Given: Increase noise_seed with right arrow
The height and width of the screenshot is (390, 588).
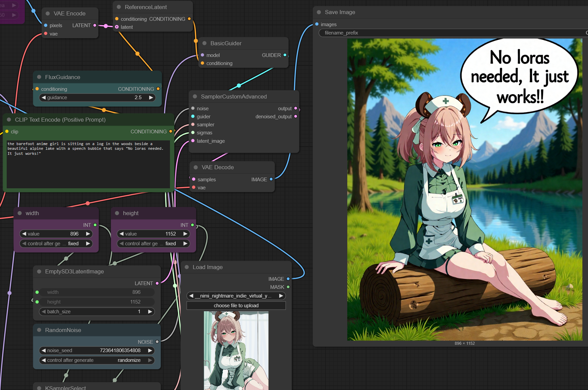Looking at the screenshot, I should (x=150, y=350).
